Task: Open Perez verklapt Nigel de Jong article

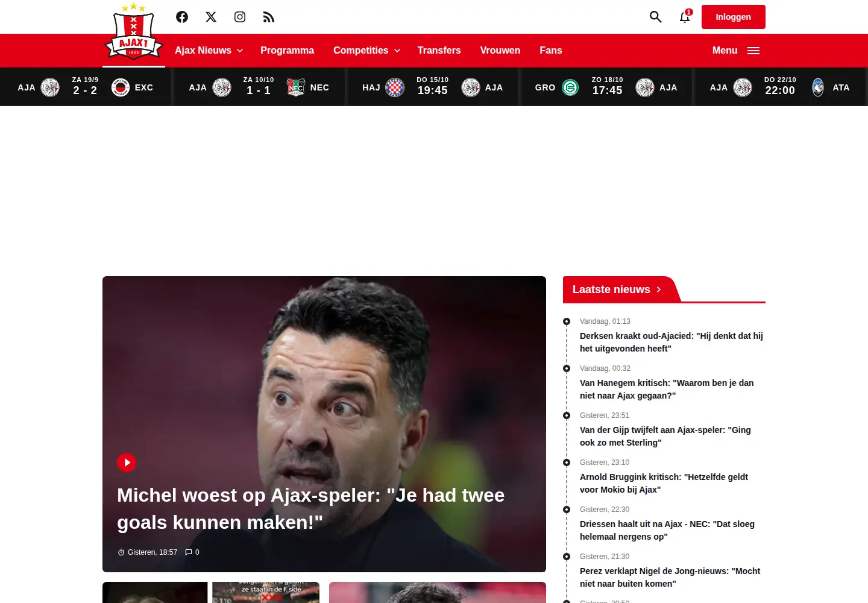Action: click(x=670, y=578)
